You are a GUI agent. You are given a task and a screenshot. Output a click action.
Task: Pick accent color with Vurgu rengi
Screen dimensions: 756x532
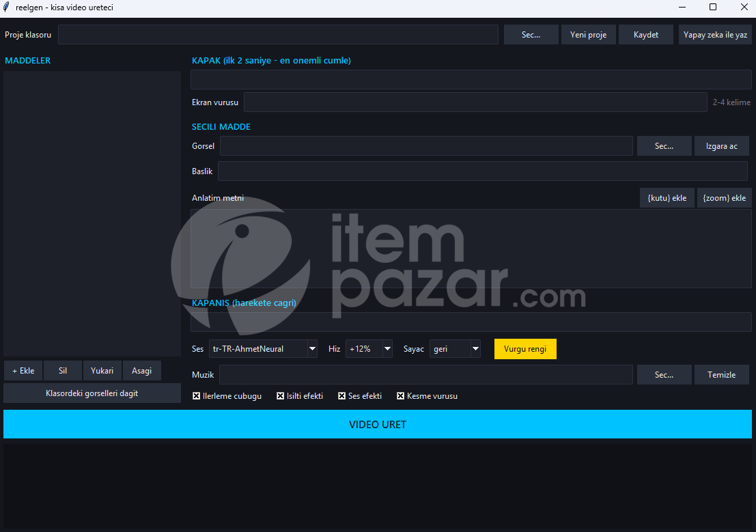point(525,349)
